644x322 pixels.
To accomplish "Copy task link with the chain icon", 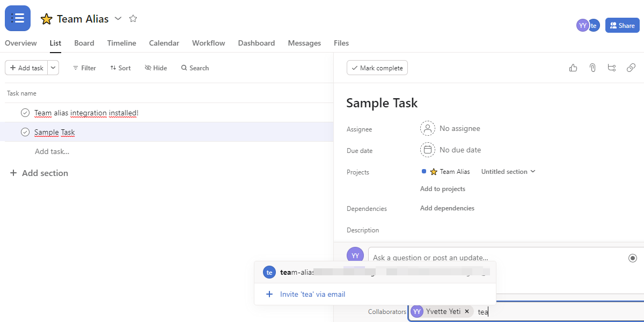I will click(631, 68).
